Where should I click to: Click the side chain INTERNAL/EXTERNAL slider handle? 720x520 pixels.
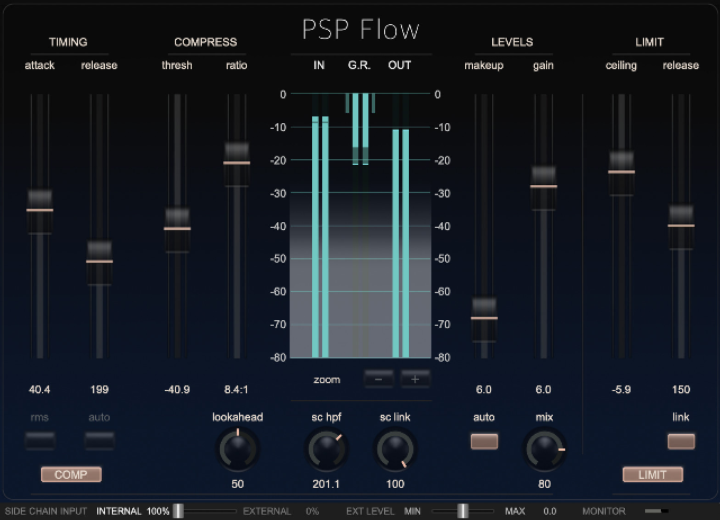178,511
